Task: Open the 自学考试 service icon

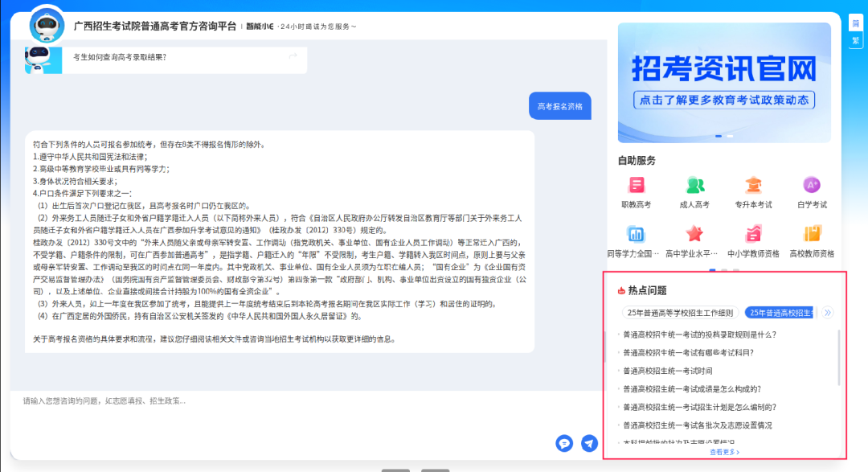Action: [811, 186]
